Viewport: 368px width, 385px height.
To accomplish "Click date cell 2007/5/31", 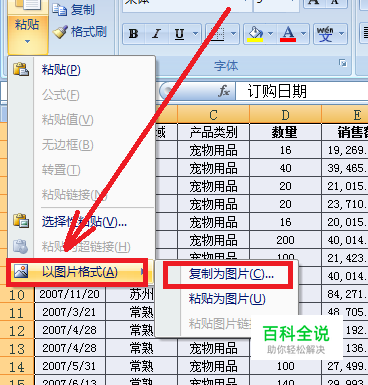I will click(x=70, y=366).
